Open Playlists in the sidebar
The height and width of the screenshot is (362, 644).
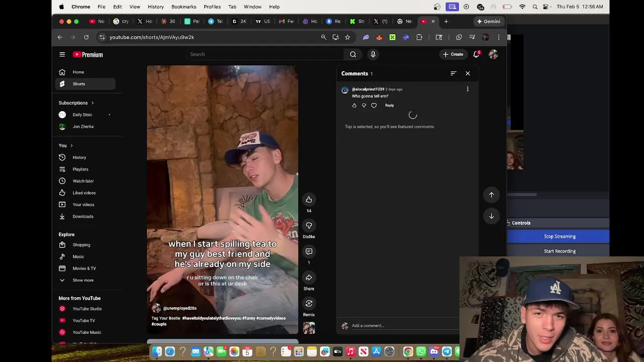[x=86, y=169]
